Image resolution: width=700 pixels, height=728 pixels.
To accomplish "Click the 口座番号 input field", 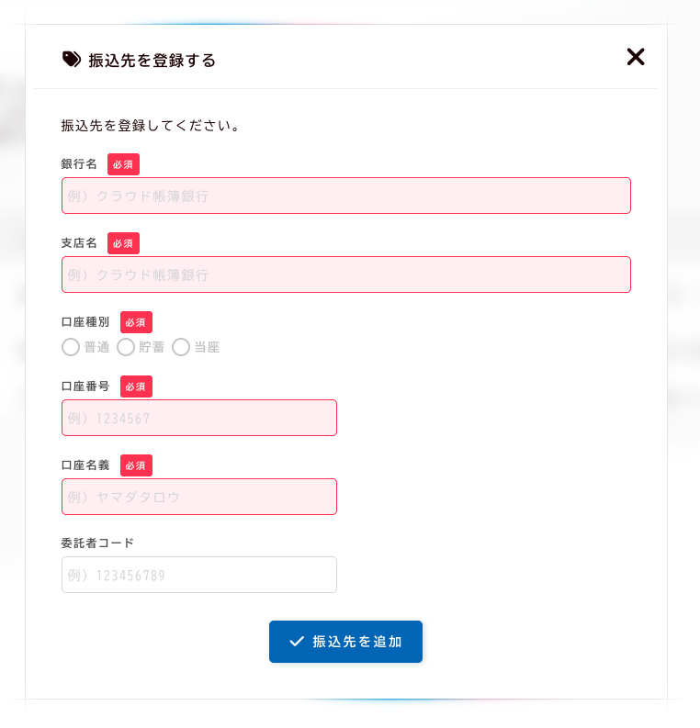I will [x=198, y=418].
